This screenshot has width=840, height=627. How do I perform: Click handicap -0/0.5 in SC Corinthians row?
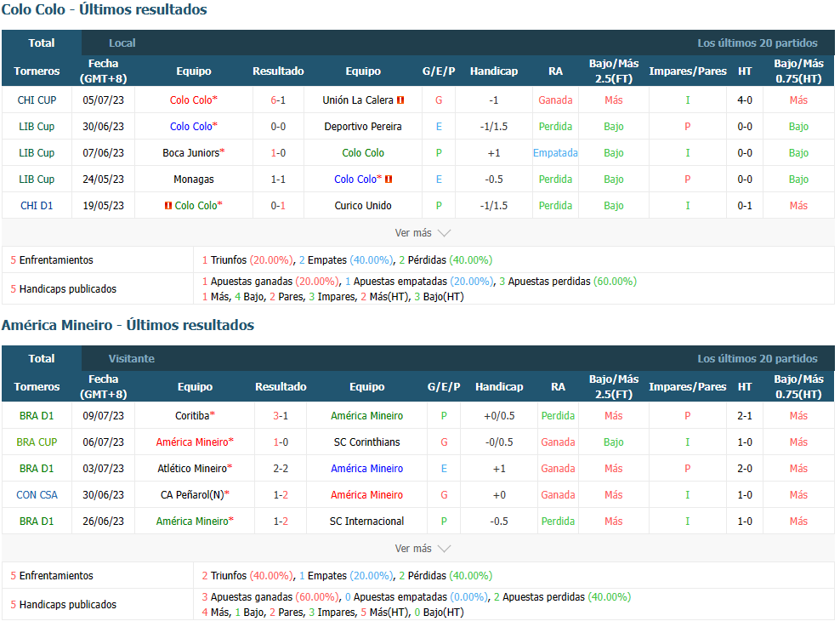[x=499, y=442]
